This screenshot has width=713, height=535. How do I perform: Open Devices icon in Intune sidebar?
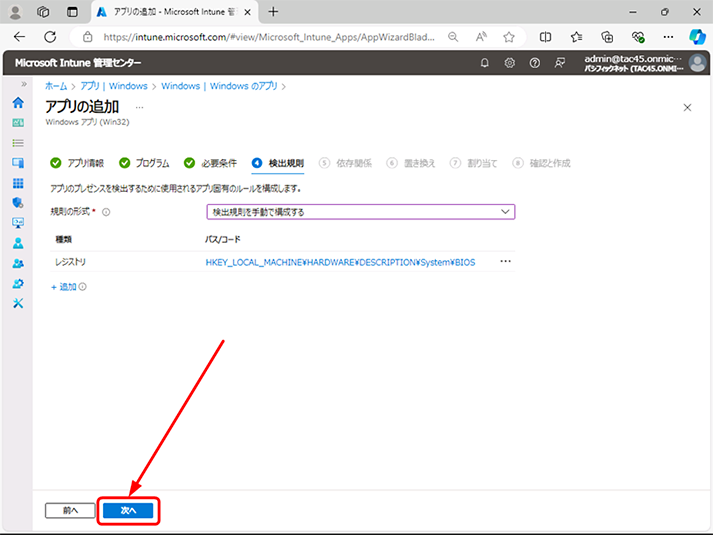[18, 163]
